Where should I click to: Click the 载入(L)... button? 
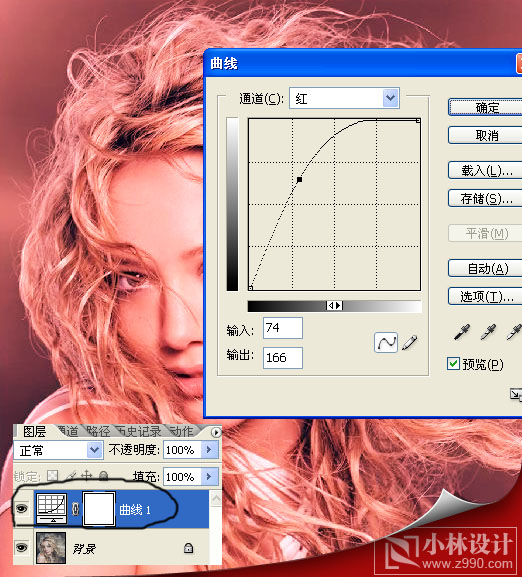[485, 170]
